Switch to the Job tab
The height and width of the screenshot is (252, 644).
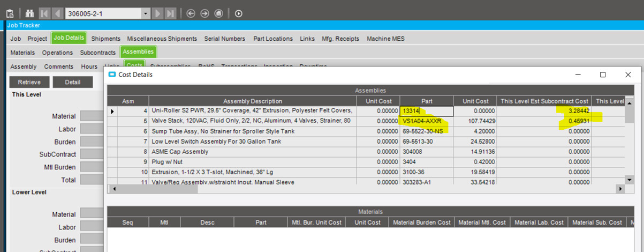pyautogui.click(x=16, y=39)
